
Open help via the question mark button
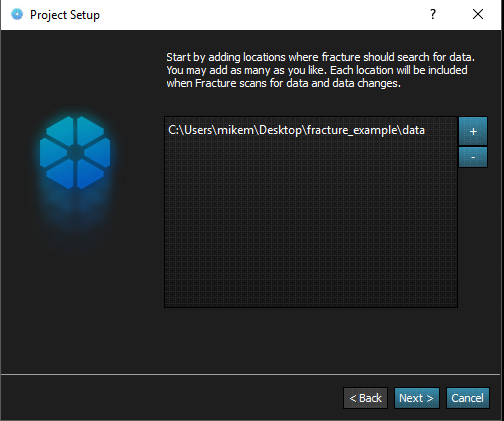433,14
